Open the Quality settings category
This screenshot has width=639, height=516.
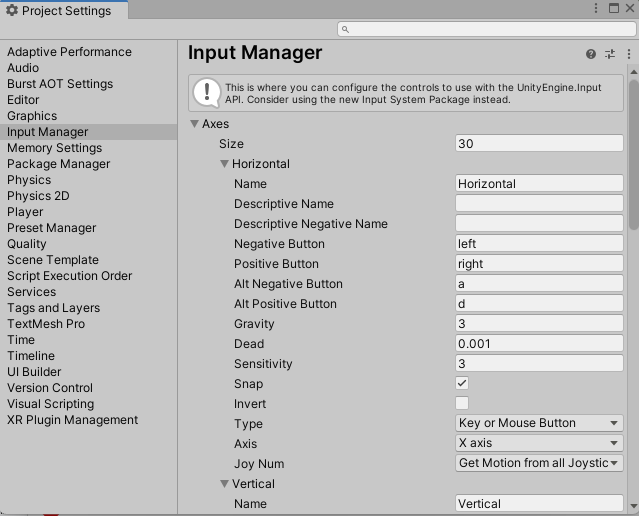click(26, 244)
